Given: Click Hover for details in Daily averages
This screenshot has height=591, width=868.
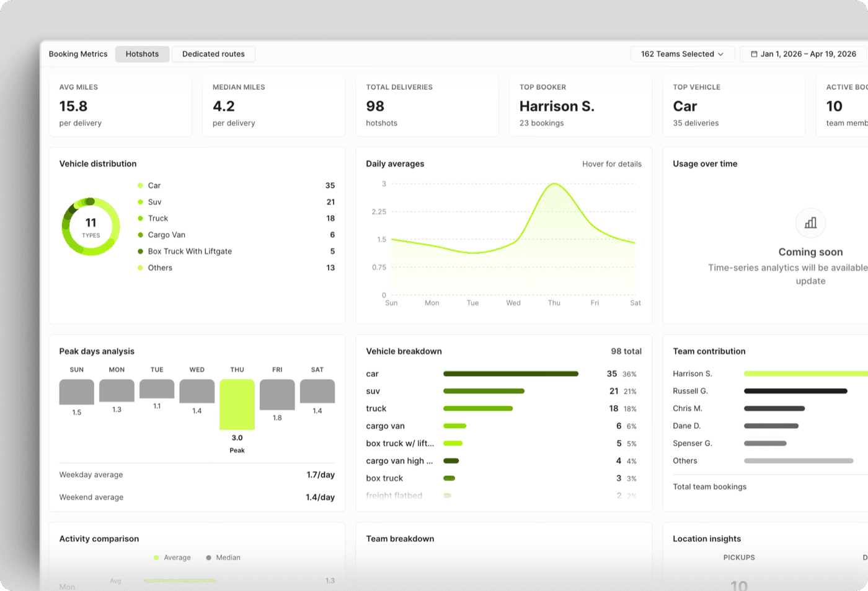Looking at the screenshot, I should click(x=612, y=164).
